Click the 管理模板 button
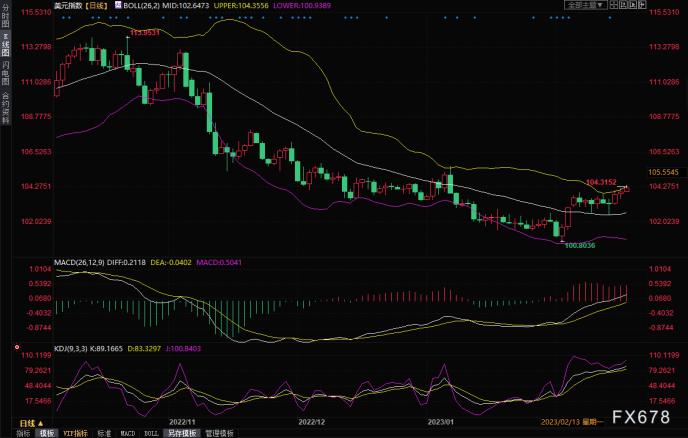 point(219,433)
